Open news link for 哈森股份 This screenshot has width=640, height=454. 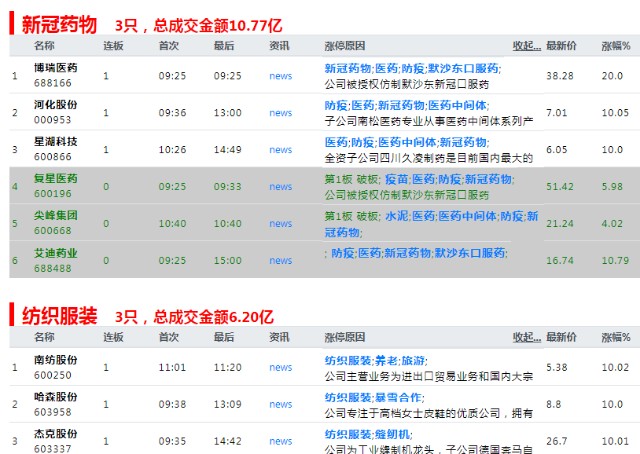click(280, 404)
